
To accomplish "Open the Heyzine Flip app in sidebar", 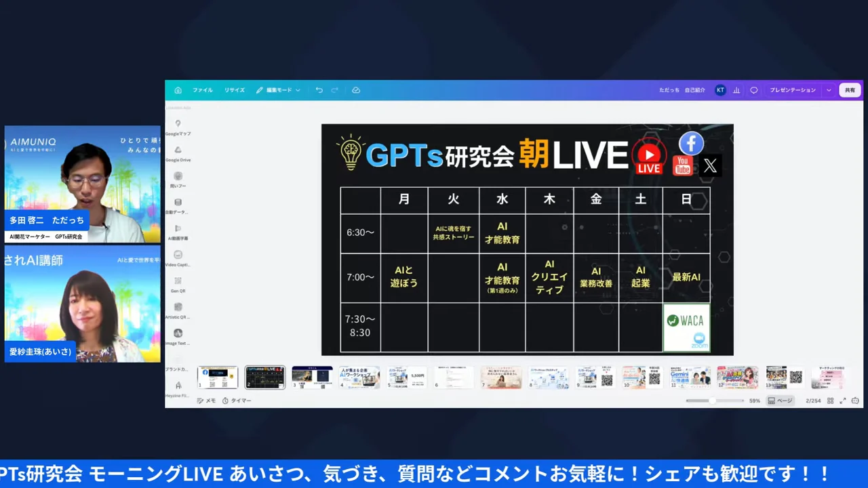I will (178, 389).
